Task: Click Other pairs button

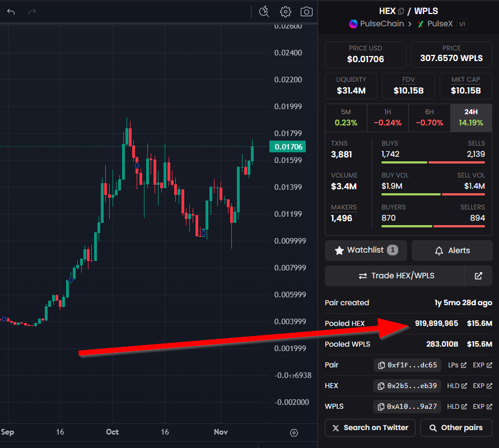Action: pyautogui.click(x=456, y=428)
